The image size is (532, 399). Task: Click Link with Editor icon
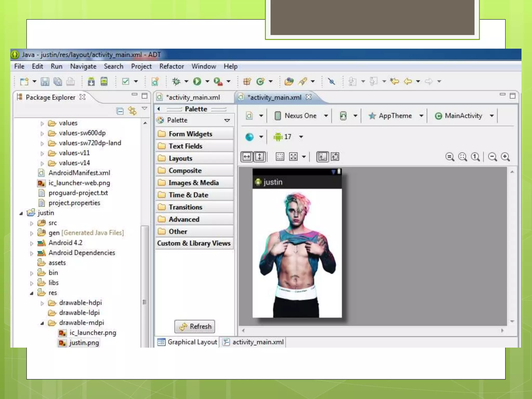coord(132,111)
